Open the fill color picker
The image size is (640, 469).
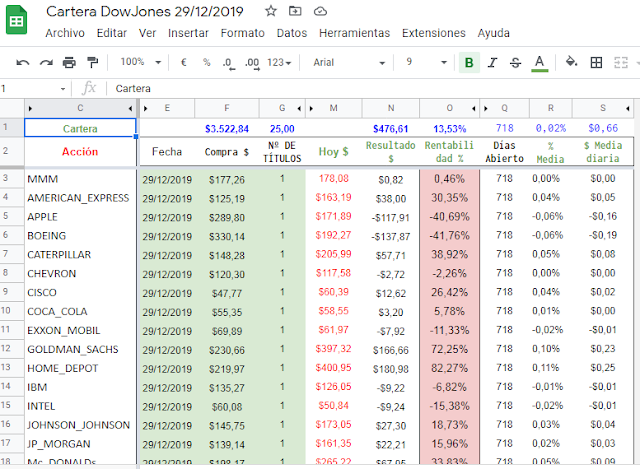pos(571,62)
